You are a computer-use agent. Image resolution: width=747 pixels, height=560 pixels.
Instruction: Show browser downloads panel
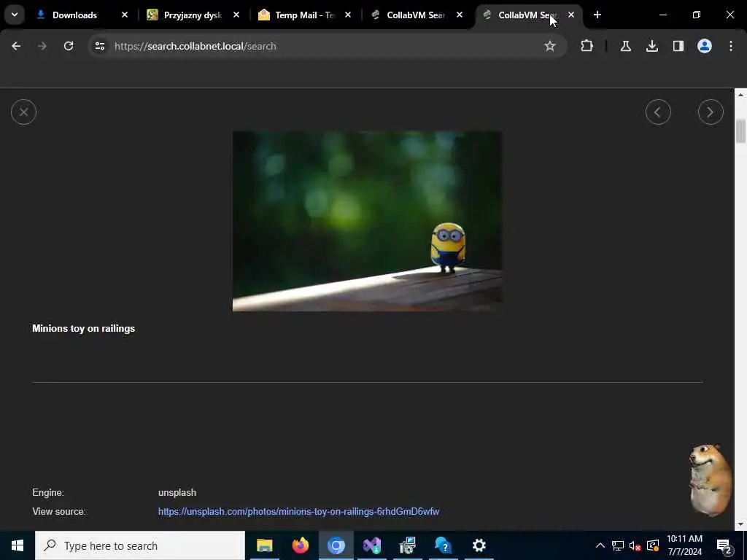coord(651,46)
